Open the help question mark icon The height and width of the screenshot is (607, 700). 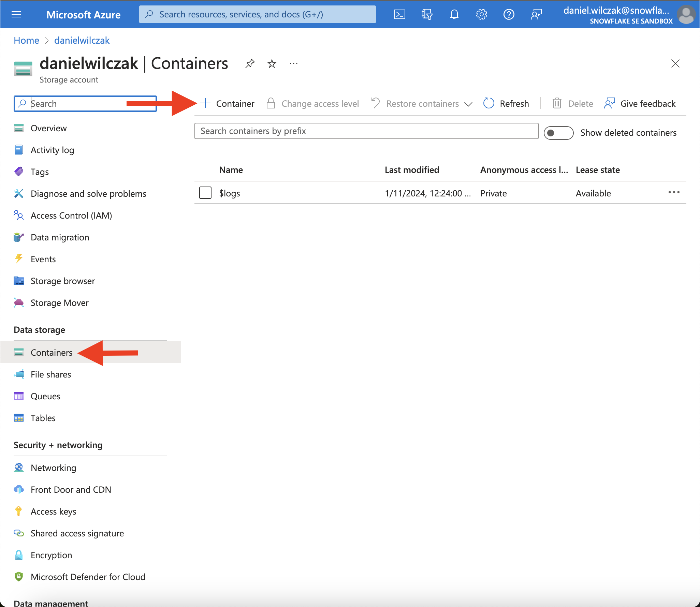click(509, 14)
